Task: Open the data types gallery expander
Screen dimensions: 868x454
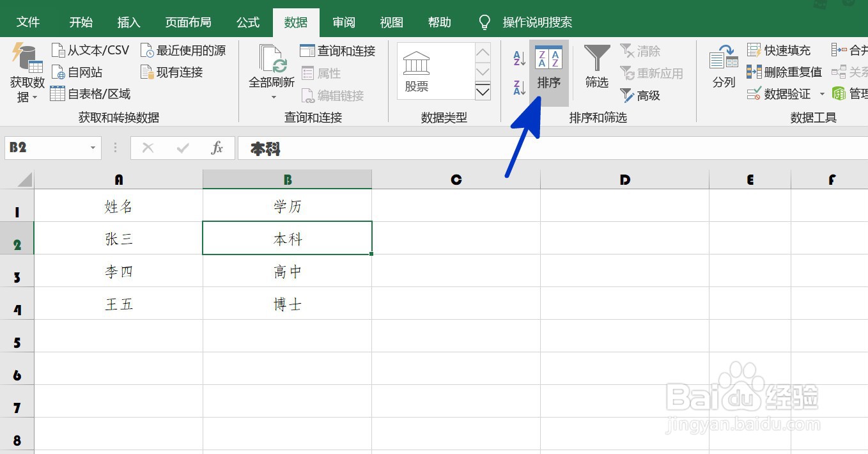Action: (x=483, y=91)
